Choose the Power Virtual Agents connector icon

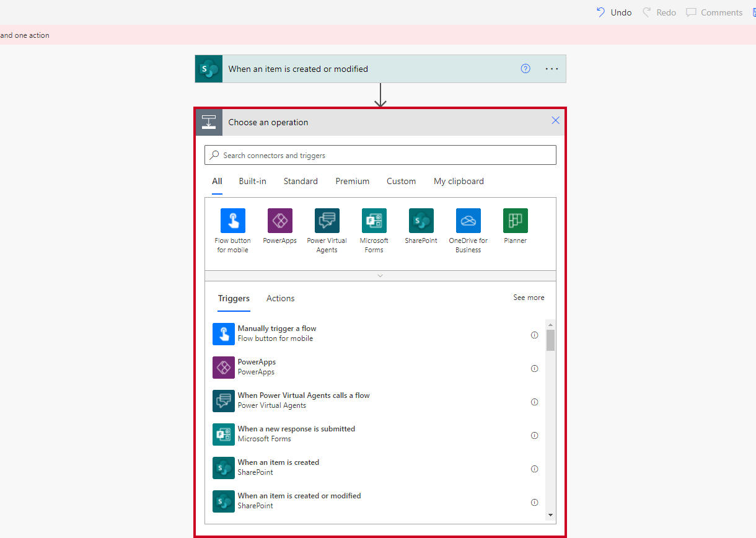[x=327, y=221]
